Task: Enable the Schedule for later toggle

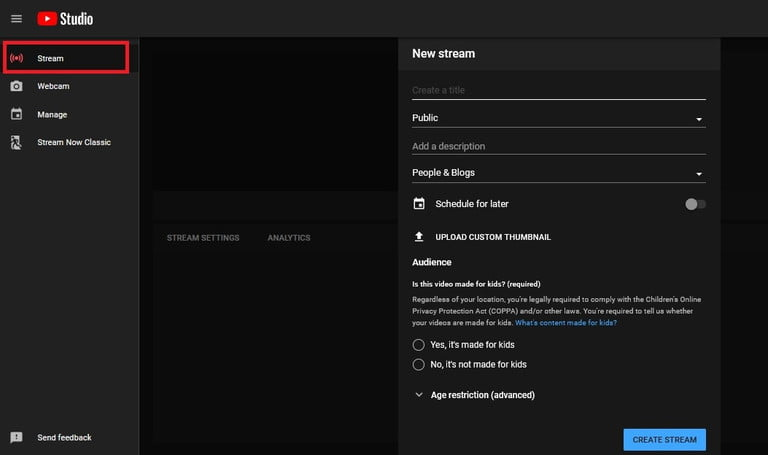Action: (x=695, y=204)
